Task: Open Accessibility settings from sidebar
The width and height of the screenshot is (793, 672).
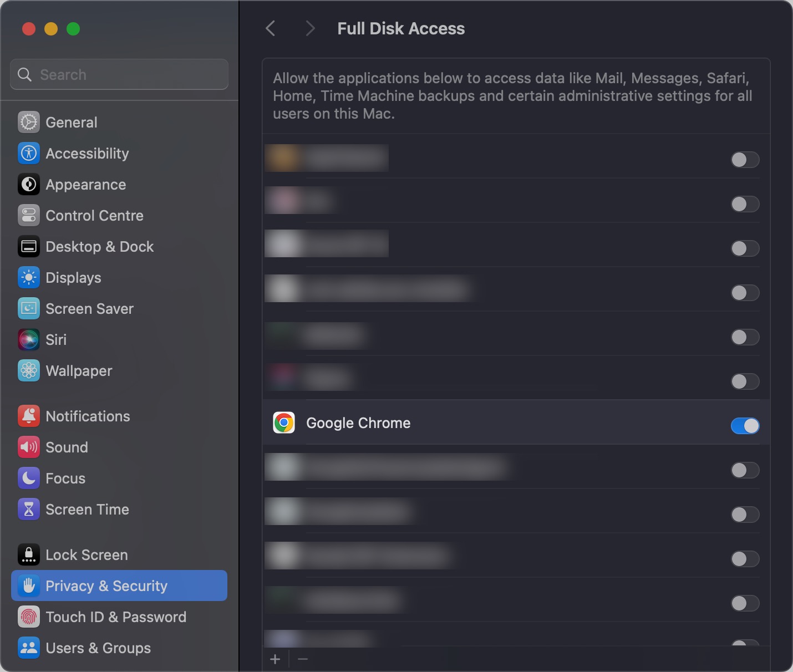Action: [x=87, y=154]
